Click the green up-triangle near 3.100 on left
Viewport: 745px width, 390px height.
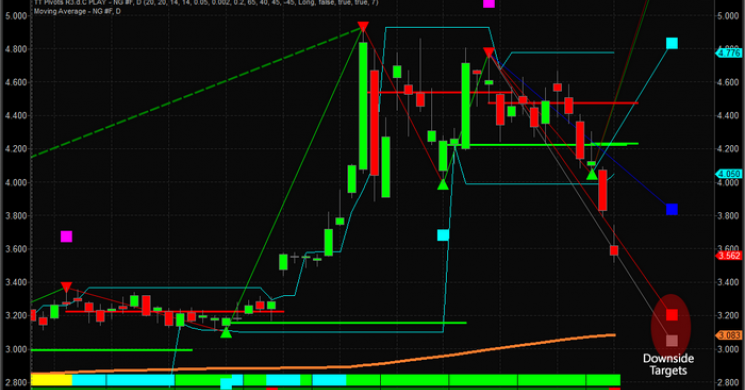click(226, 333)
